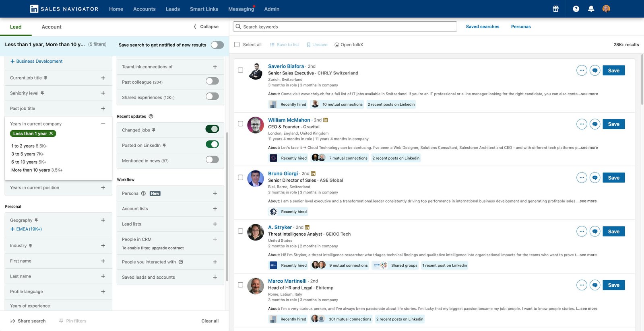Open more actions for Saverio Biafora
Viewport: 644px width, 331px height.
(x=582, y=70)
